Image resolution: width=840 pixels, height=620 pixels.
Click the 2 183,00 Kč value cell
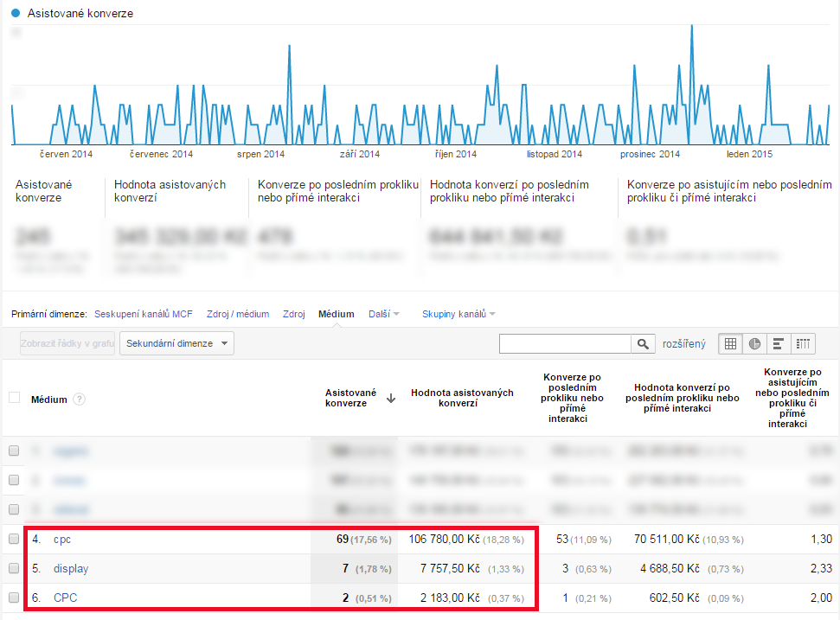pyautogui.click(x=450, y=598)
